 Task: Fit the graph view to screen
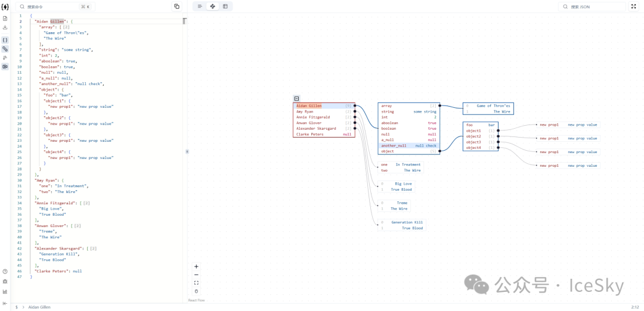point(196,283)
